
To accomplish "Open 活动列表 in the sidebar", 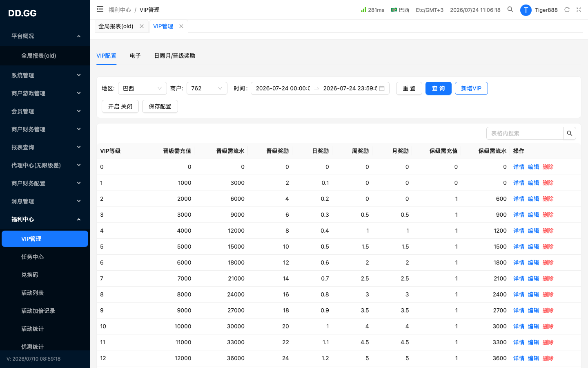I will coord(45,293).
